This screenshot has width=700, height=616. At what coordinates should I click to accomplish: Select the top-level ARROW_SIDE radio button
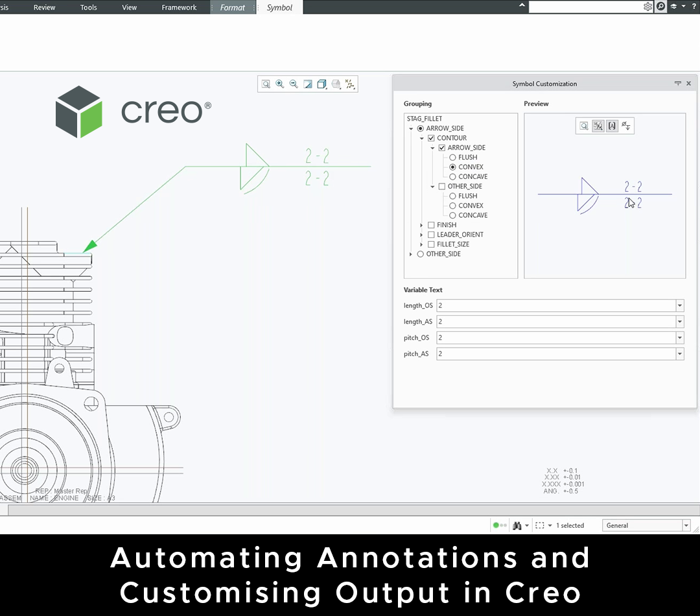pyautogui.click(x=420, y=128)
